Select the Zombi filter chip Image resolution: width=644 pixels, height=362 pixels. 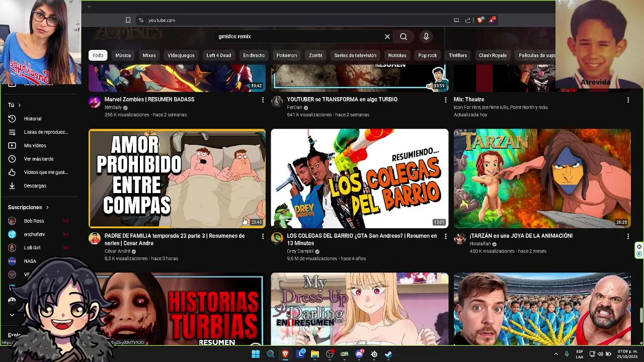pyautogui.click(x=315, y=55)
